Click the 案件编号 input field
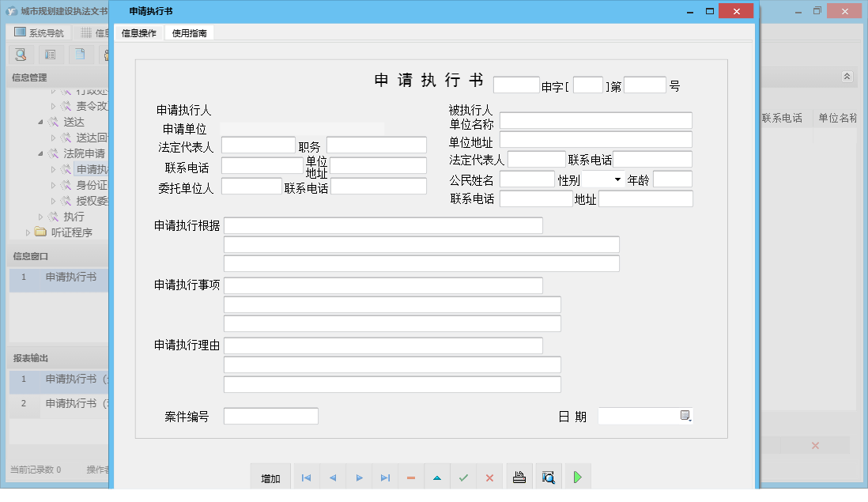Screen dimensions: 868x502 click(270, 416)
